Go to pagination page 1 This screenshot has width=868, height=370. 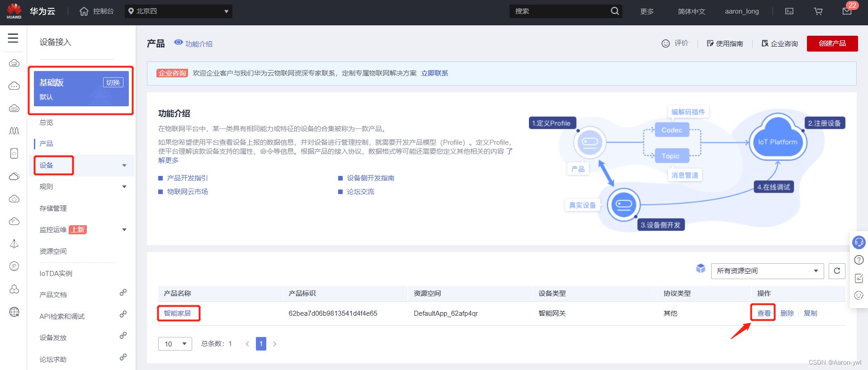[x=261, y=344]
